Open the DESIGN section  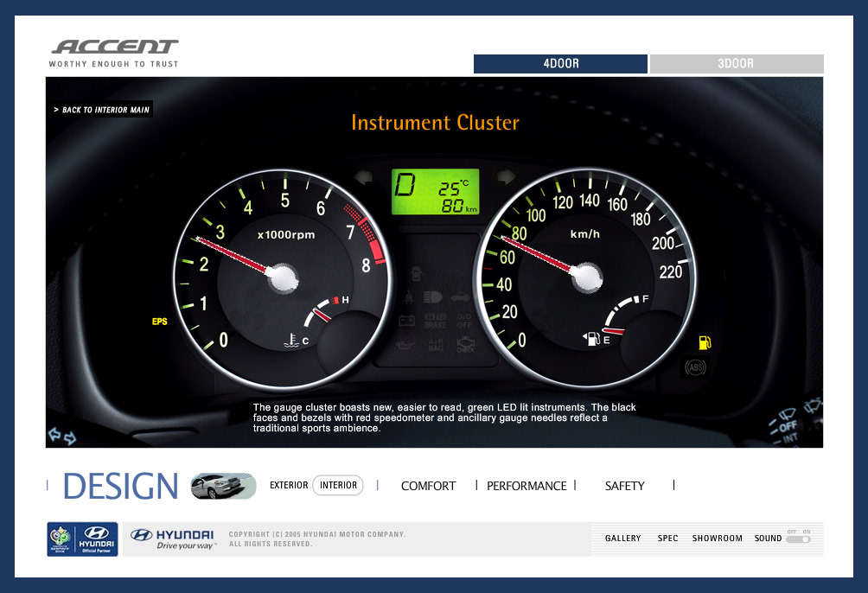pyautogui.click(x=121, y=486)
